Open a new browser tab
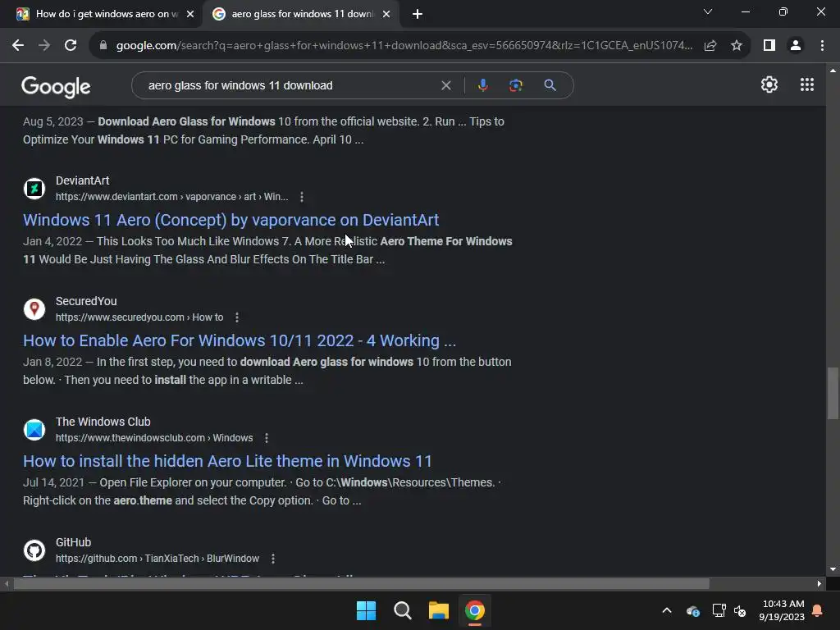840x630 pixels. pos(418,14)
